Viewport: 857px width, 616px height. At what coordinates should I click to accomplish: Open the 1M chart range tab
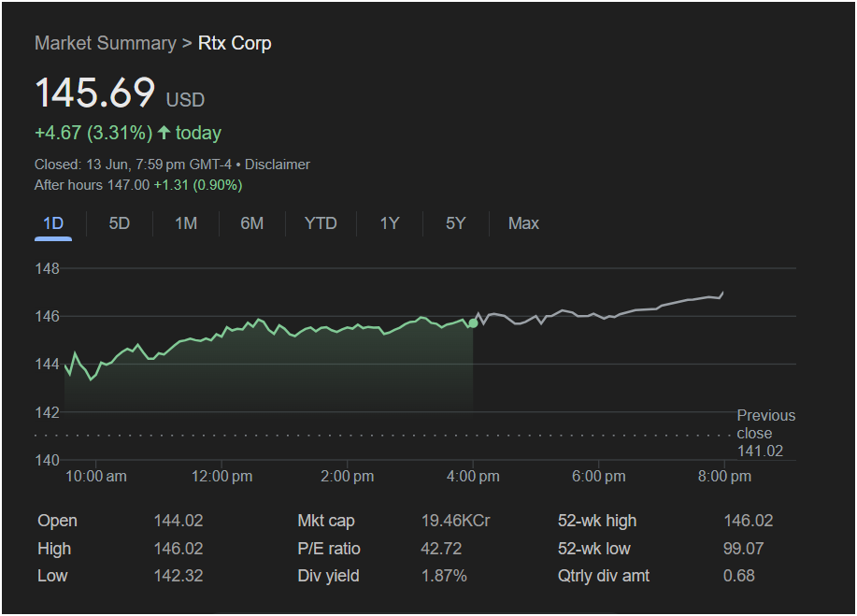186,223
